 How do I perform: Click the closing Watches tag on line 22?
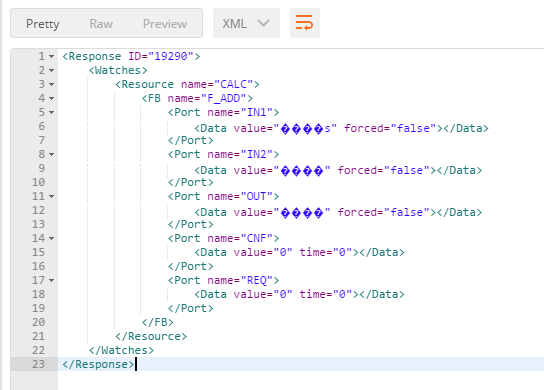pyautogui.click(x=121, y=350)
